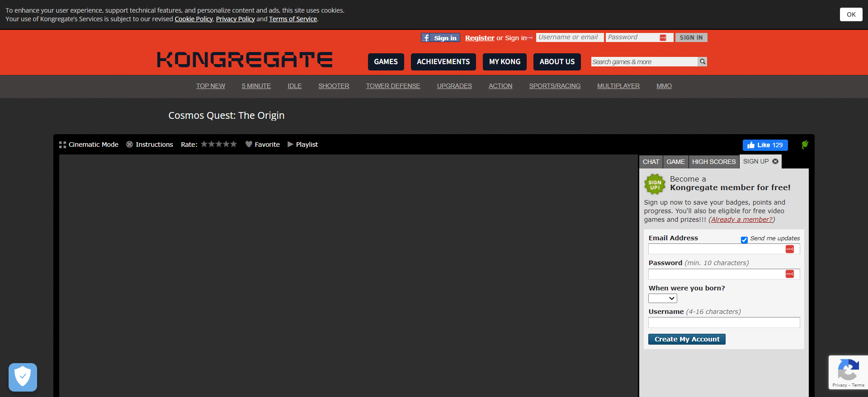Open the Terms of Service link
Image resolution: width=868 pixels, height=397 pixels.
pyautogui.click(x=293, y=19)
